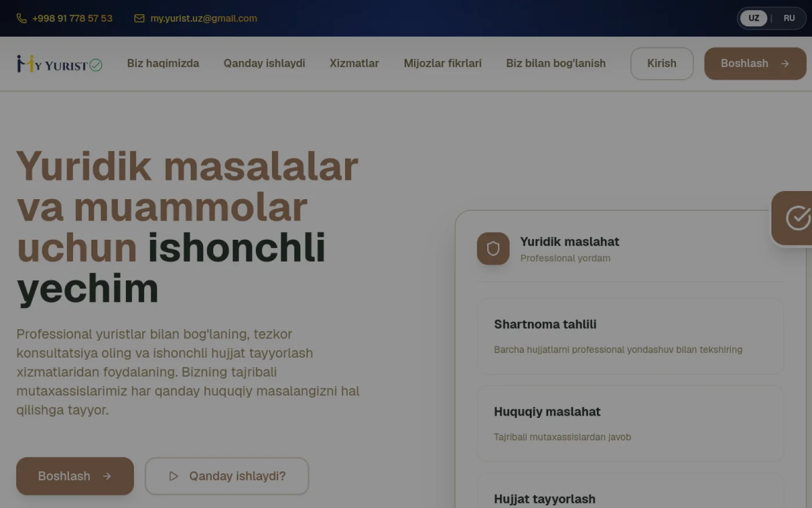
Task: Select Biz bilan bog'lanish in navigation
Action: (x=556, y=63)
